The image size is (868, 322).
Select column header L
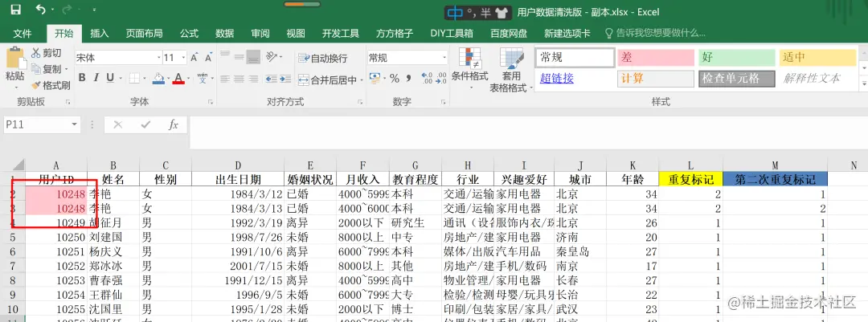[690, 165]
